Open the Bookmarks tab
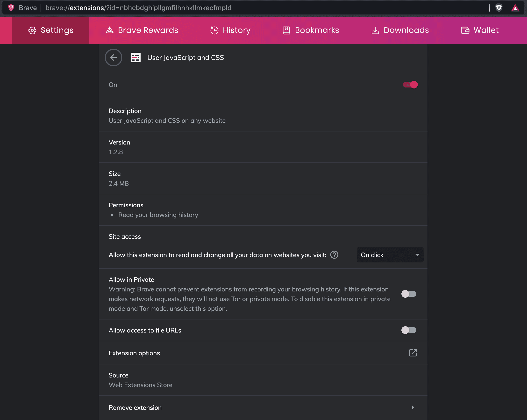The image size is (527, 420). (311, 30)
